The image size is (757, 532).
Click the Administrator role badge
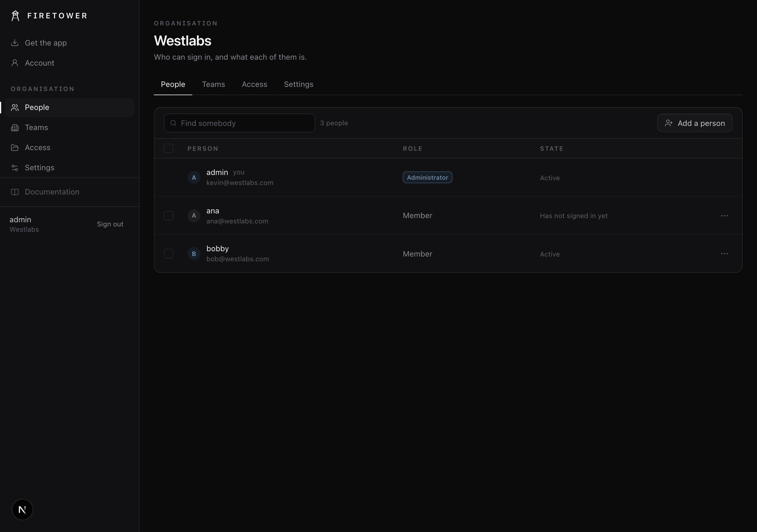[x=427, y=177]
